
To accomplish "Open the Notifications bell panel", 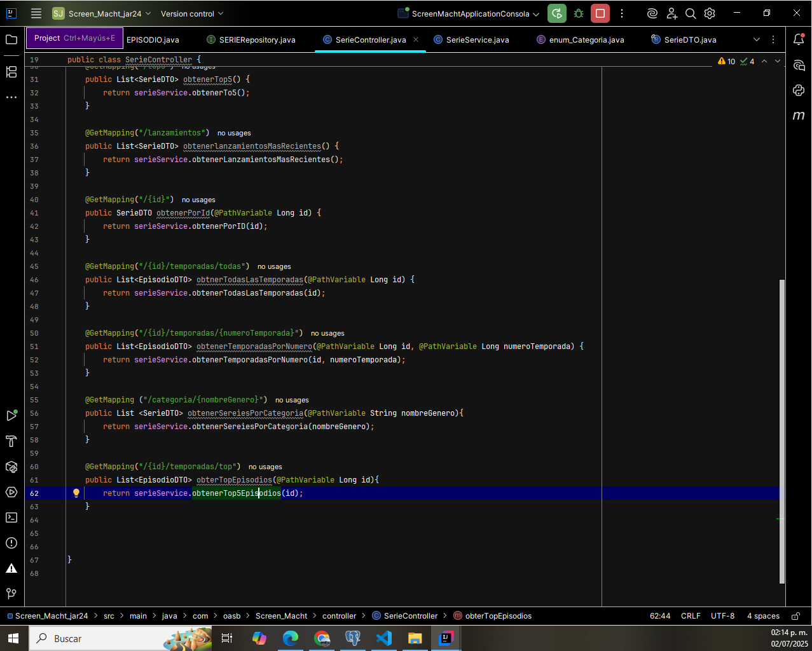I will (799, 39).
